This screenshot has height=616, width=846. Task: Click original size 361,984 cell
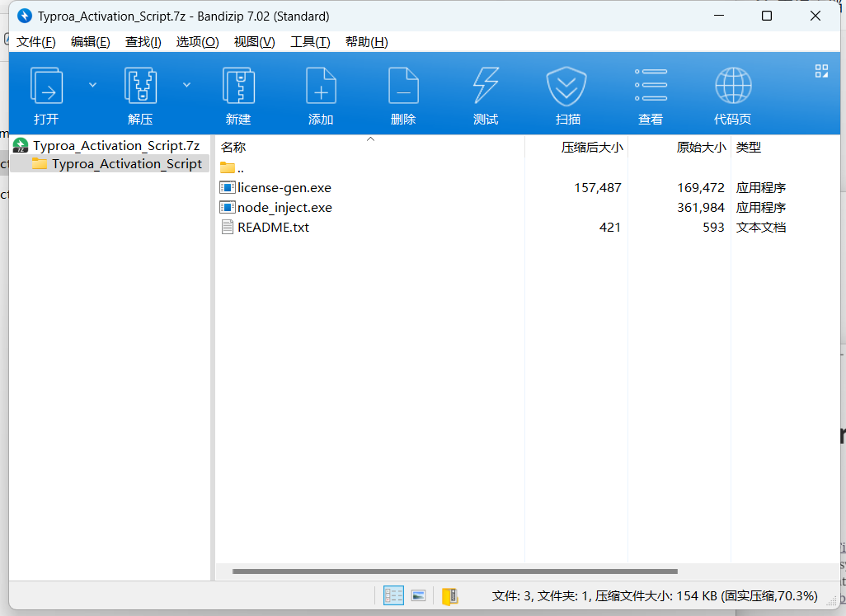701,208
